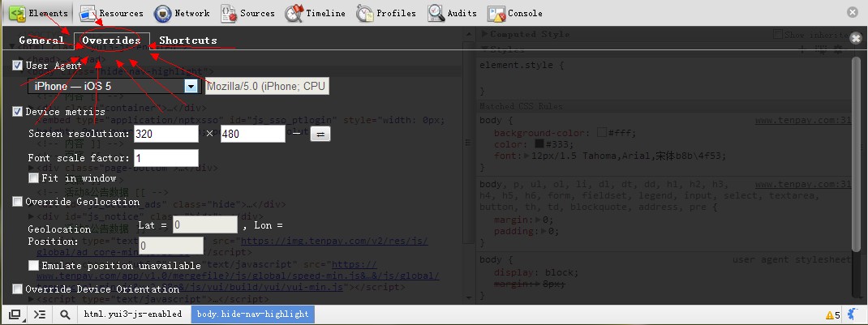
Task: Select body.hide-nav-highlight breadcrumb
Action: coord(253,314)
